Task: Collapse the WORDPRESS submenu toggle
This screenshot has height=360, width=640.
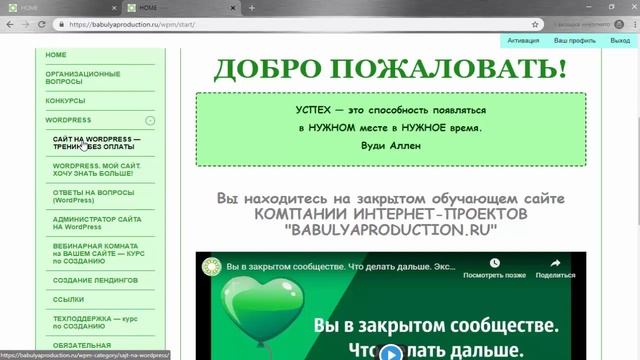Action: click(x=150, y=120)
